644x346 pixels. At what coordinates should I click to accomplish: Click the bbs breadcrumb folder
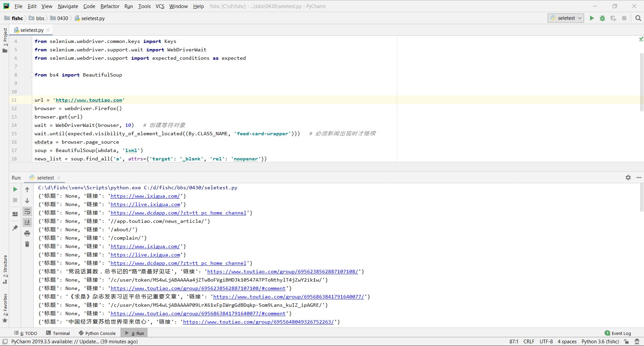point(37,18)
